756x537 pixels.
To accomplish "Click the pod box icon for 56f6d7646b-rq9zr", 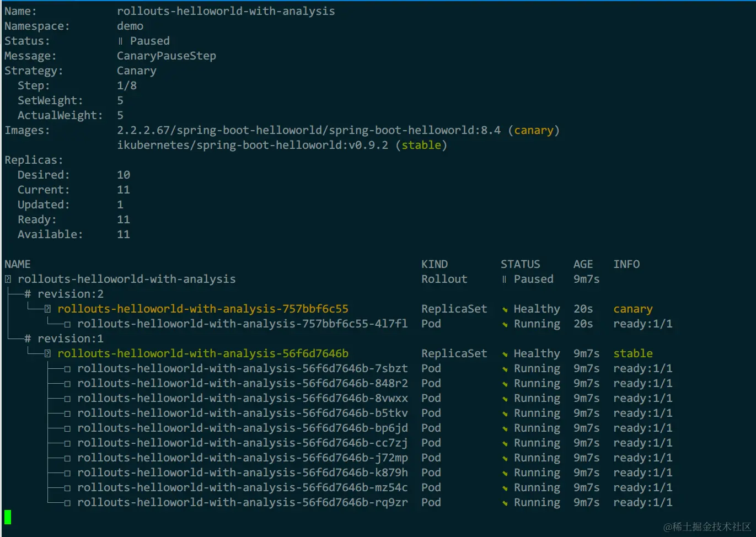I will [67, 503].
